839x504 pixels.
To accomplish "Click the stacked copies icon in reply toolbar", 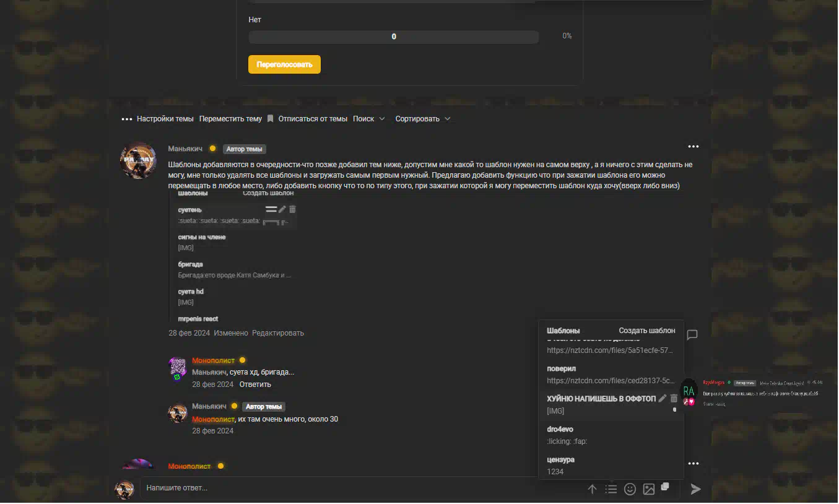I will (x=665, y=487).
